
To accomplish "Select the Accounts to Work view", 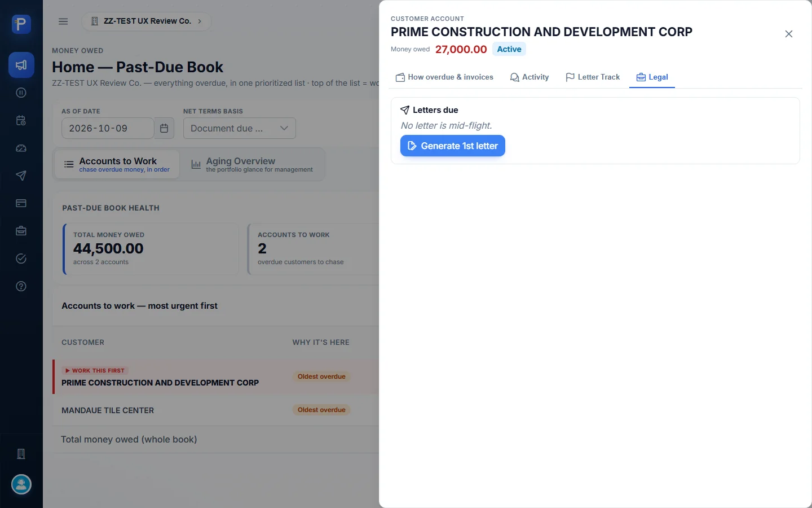I will [x=117, y=164].
